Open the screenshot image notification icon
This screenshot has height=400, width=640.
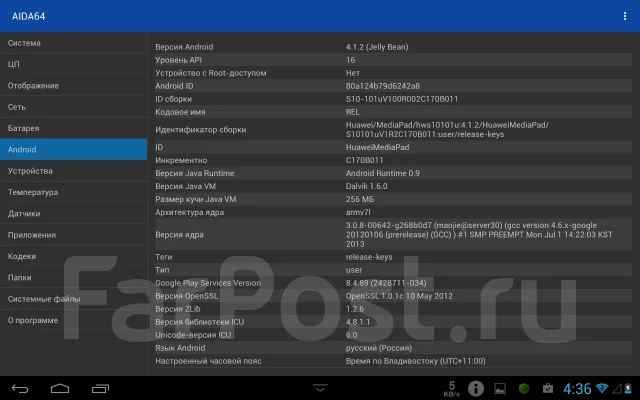coord(500,389)
